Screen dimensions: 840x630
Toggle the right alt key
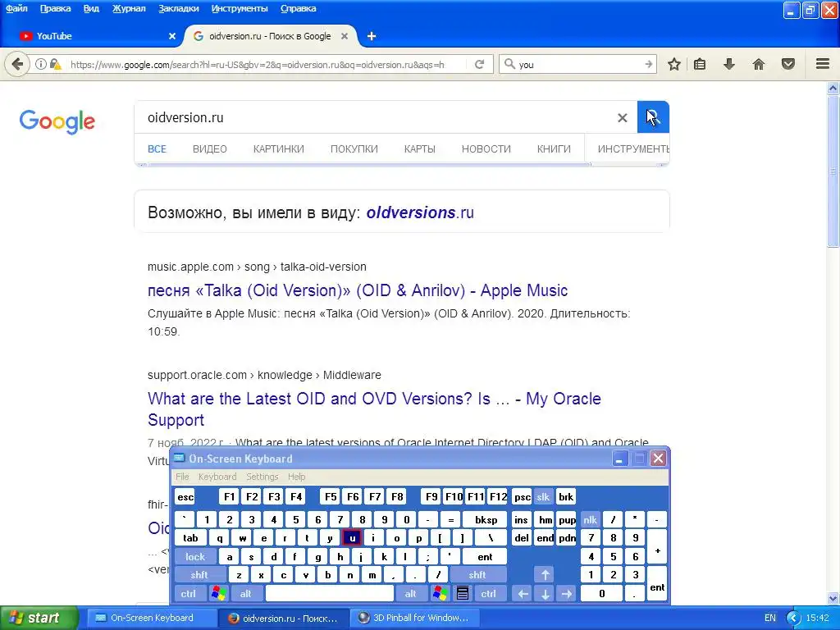[x=410, y=594]
